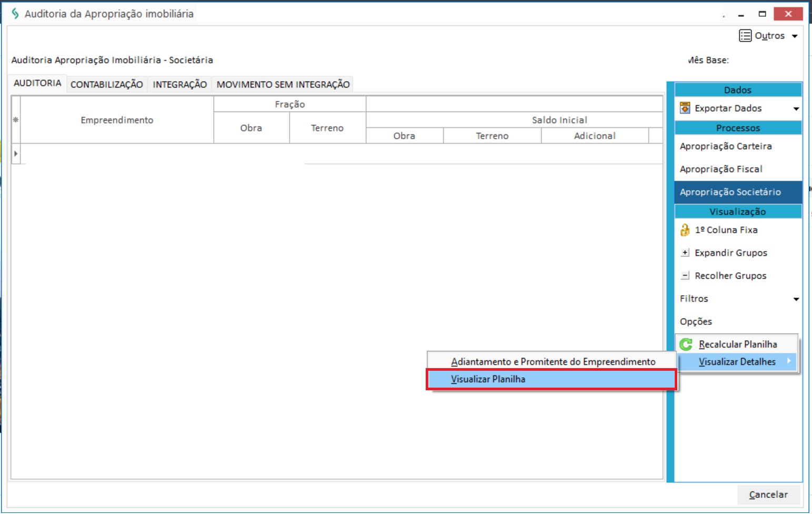Click the Recolher Grupos minus icon
The height and width of the screenshot is (514, 812).
coord(685,275)
